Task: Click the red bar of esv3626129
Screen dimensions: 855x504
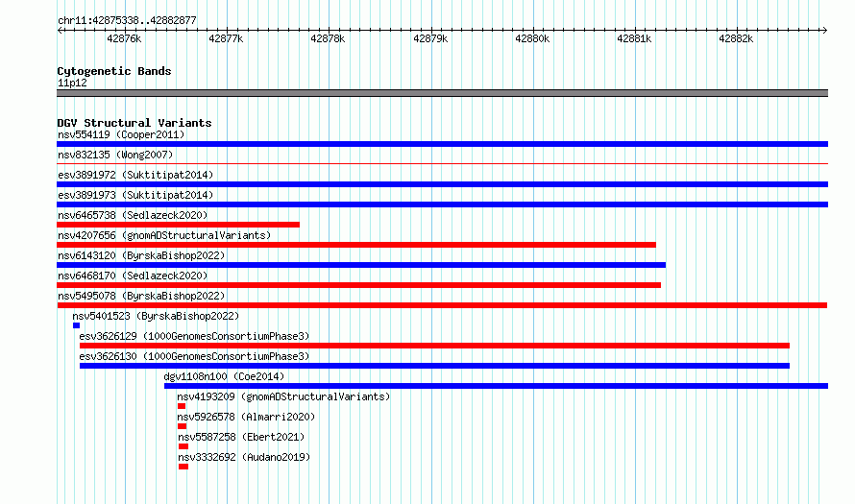Action: 434,346
